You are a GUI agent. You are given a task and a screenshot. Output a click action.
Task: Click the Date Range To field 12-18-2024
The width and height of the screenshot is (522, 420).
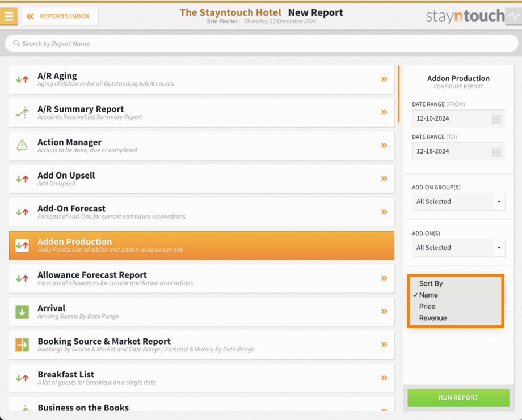458,152
